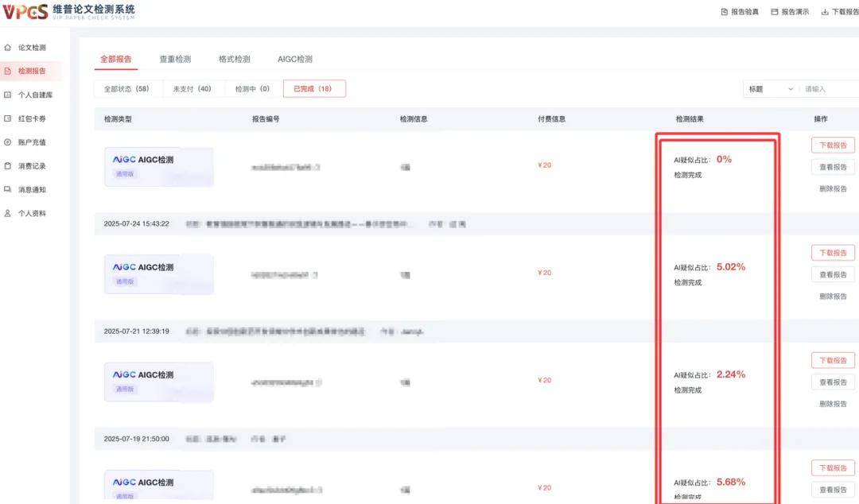859x504 pixels.
Task: Select the 论文检测 home icon in sidebar
Action: (x=9, y=47)
